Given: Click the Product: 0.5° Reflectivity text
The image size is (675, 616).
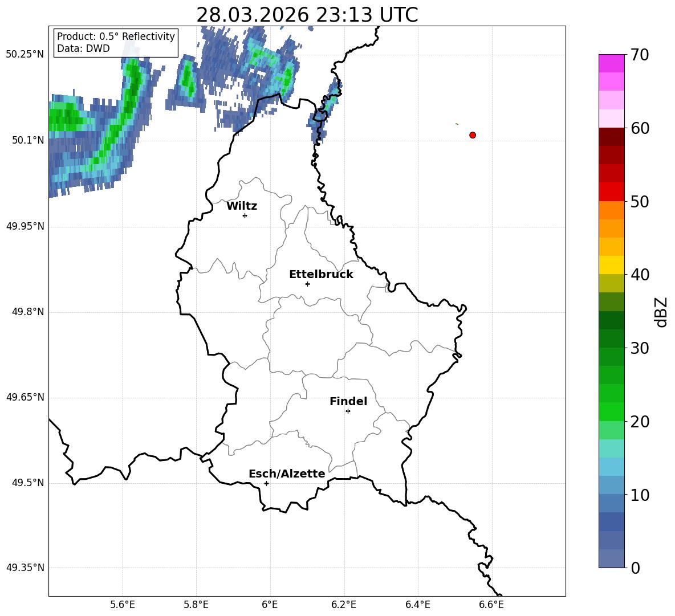Looking at the screenshot, I should (116, 36).
